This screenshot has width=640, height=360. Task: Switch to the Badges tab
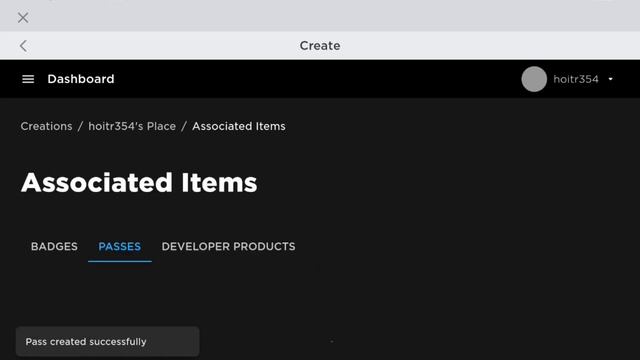(54, 247)
